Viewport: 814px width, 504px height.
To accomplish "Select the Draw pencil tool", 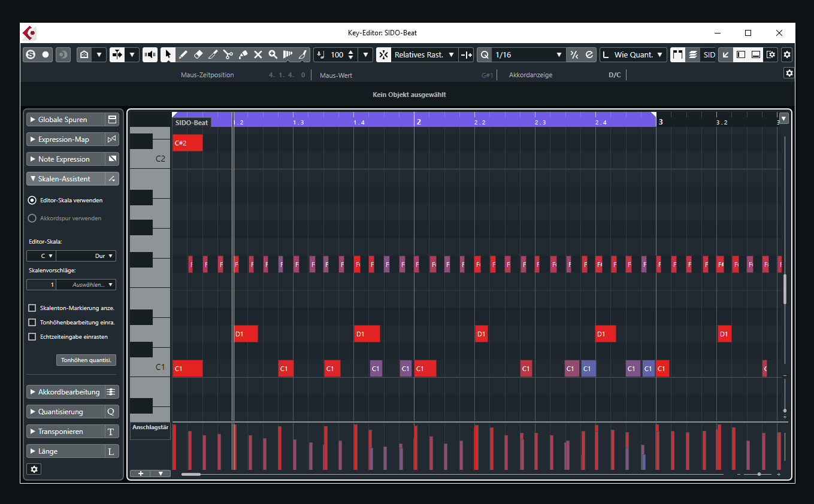I will [183, 54].
